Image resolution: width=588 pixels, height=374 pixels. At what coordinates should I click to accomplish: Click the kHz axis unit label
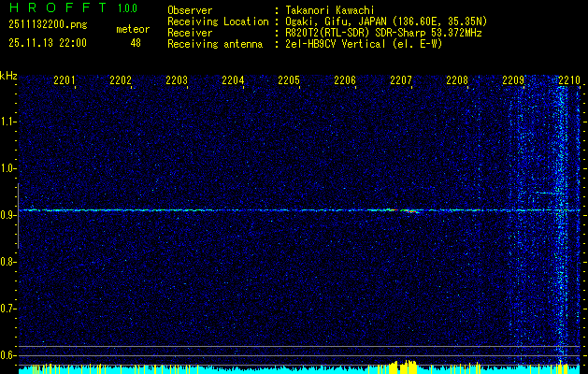click(x=8, y=76)
